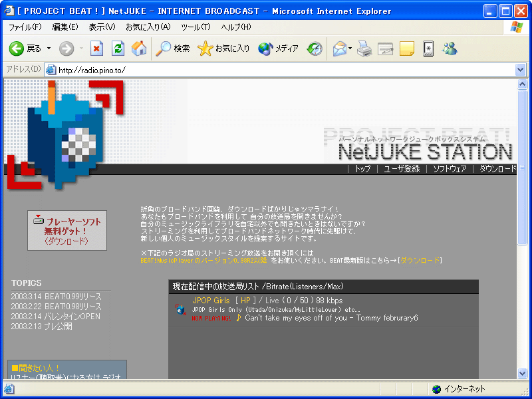Open the お気に入り(A) menu

click(148, 27)
